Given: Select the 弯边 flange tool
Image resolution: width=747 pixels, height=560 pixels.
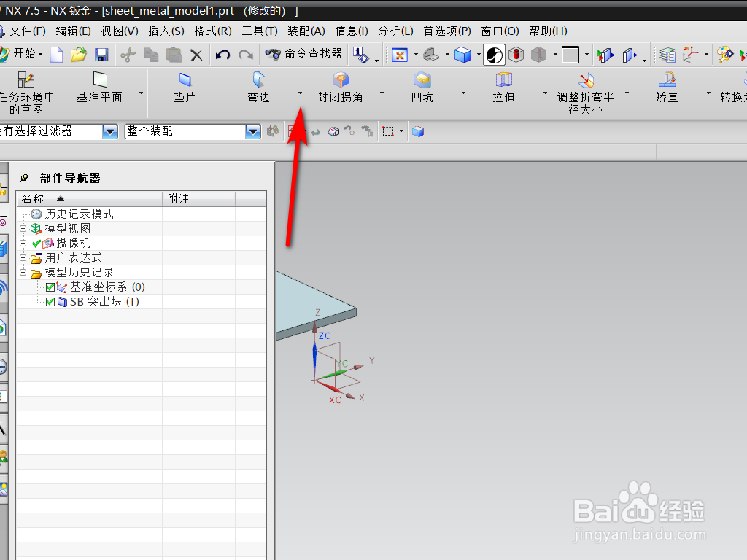Looking at the screenshot, I should tap(259, 87).
